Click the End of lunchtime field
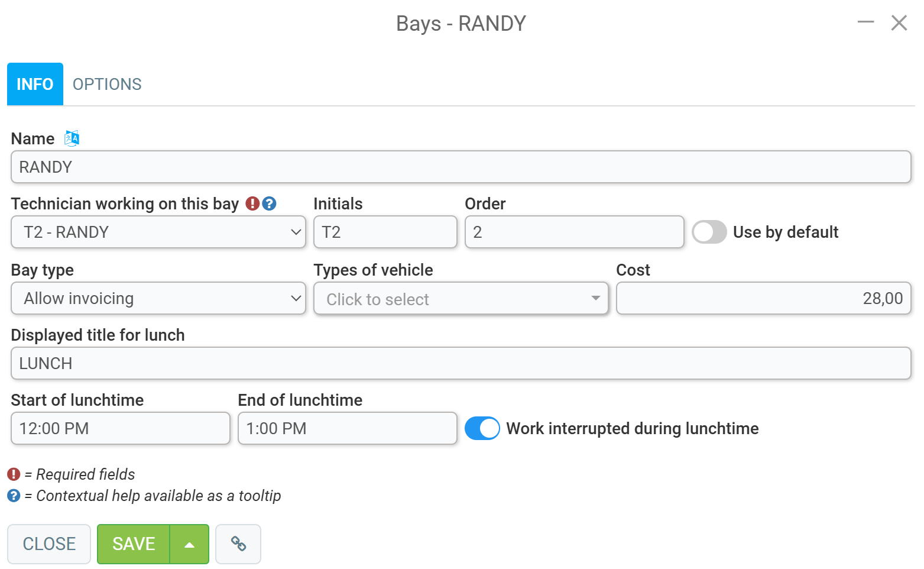The width and height of the screenshot is (924, 569). click(x=348, y=428)
